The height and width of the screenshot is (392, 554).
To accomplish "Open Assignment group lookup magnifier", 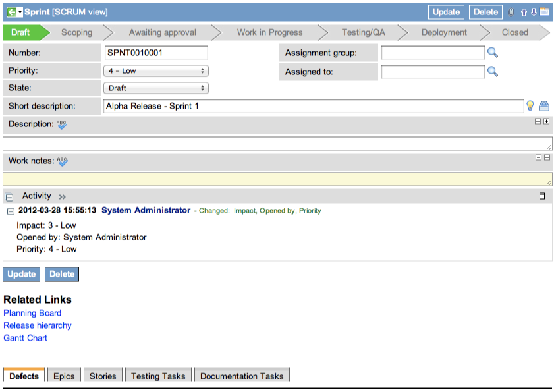I will click(x=492, y=53).
